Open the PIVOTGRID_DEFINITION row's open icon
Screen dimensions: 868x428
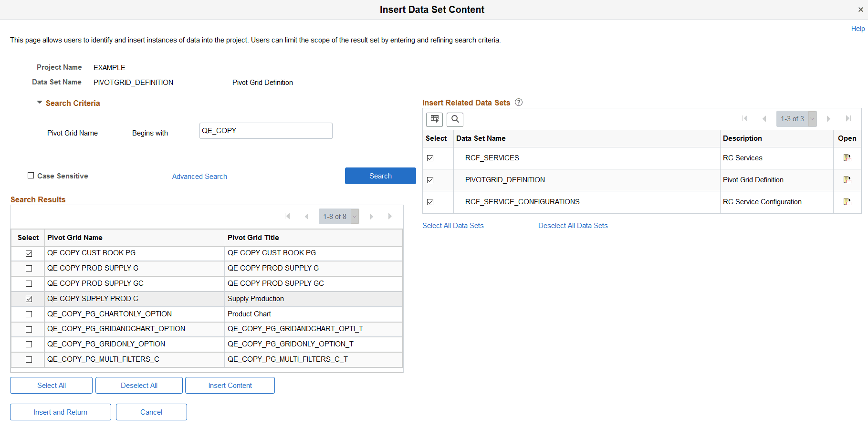click(x=847, y=180)
